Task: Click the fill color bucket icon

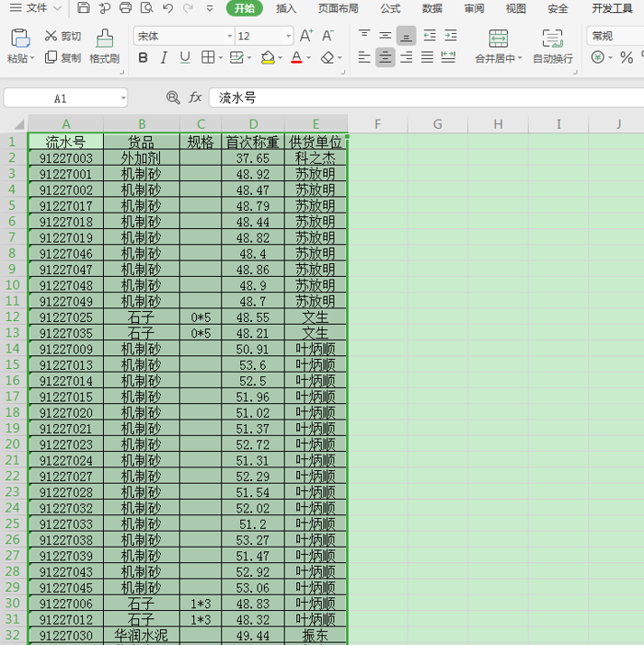Action: tap(268, 58)
